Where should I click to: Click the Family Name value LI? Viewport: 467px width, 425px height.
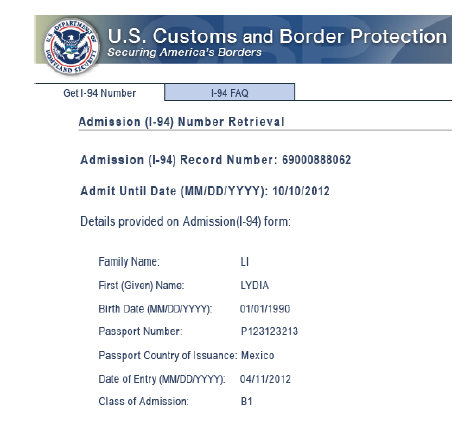point(245,262)
